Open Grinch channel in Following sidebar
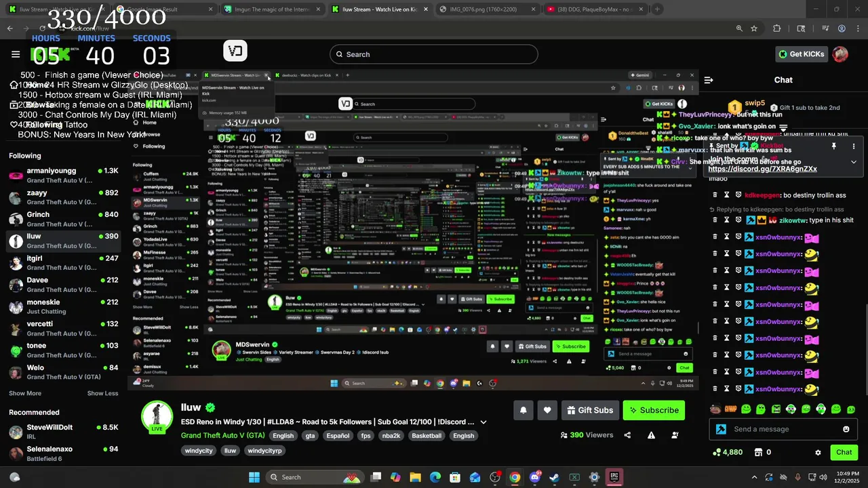 click(63, 219)
